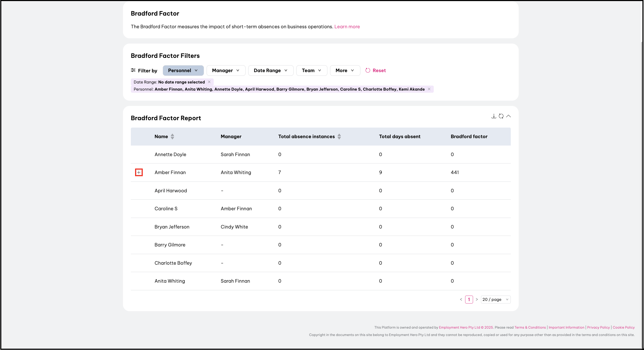Image resolution: width=644 pixels, height=350 pixels.
Task: Go to the previous results page
Action: click(461, 300)
